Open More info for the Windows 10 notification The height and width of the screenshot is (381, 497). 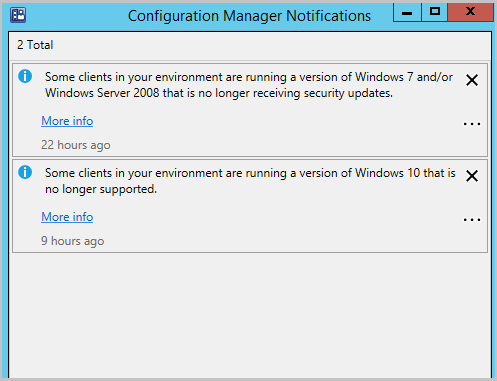click(67, 217)
